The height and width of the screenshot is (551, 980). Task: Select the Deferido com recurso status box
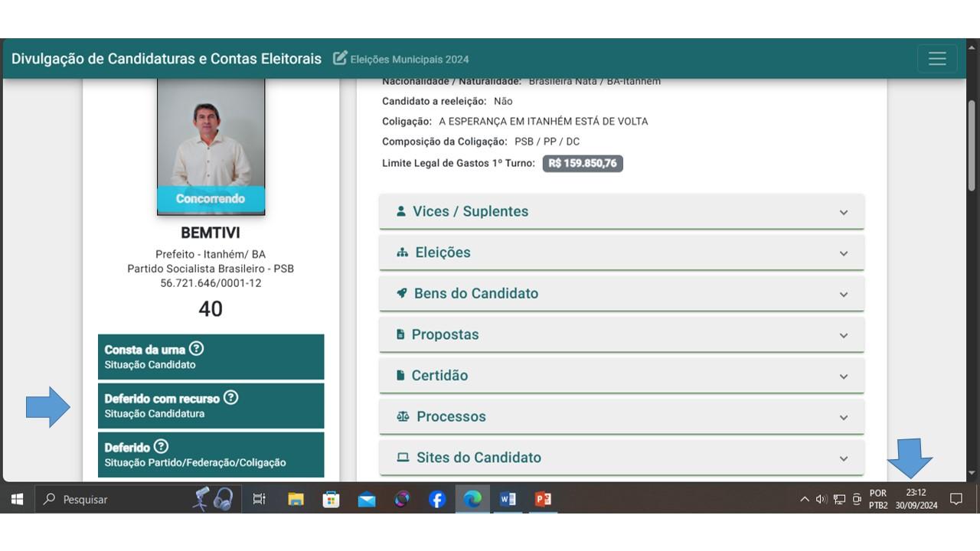pyautogui.click(x=211, y=406)
